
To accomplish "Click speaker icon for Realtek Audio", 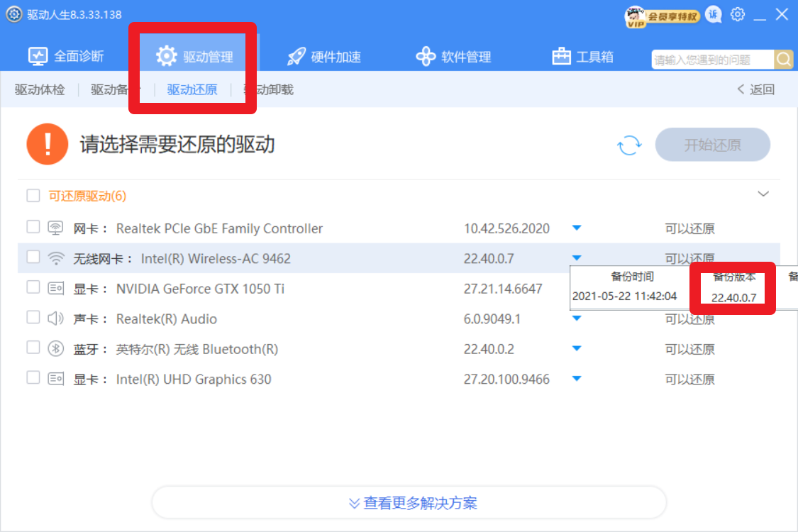I will point(55,318).
